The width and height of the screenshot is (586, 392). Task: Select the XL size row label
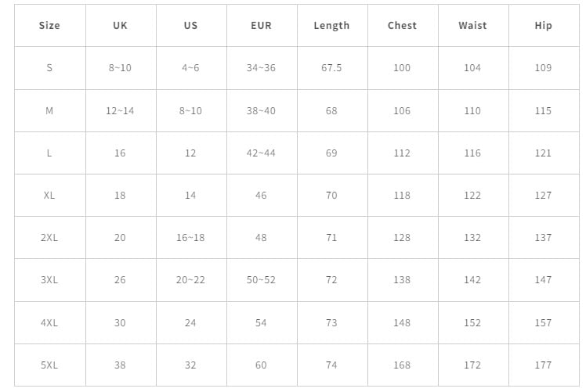tap(49, 196)
